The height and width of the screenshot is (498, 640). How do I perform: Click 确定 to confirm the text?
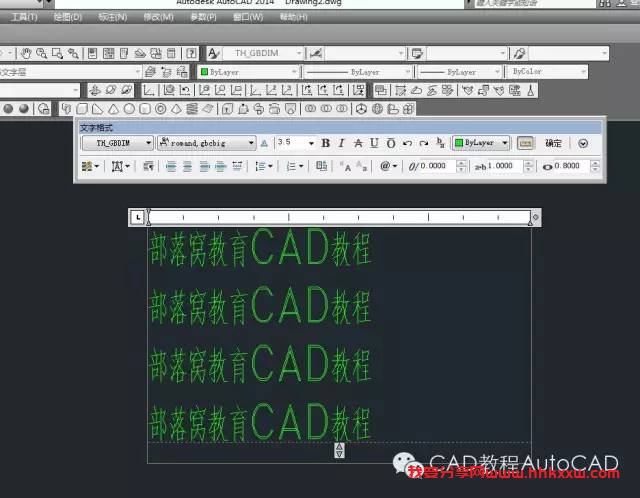coord(553,143)
